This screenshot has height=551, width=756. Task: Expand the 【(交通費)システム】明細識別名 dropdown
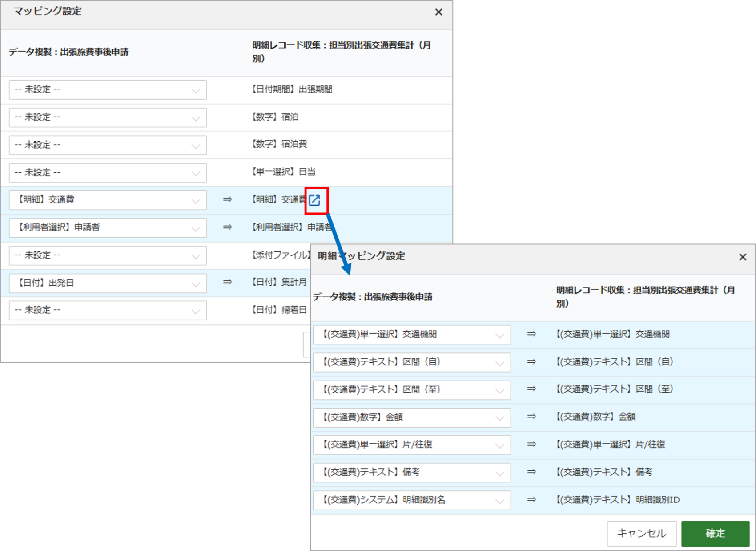[412, 500]
